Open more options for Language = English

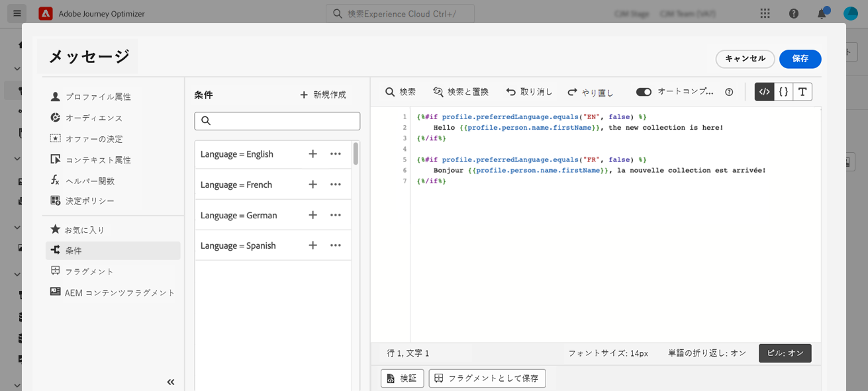point(336,153)
